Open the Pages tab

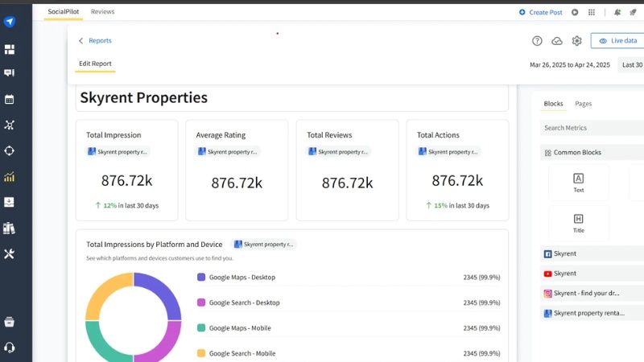pos(583,104)
